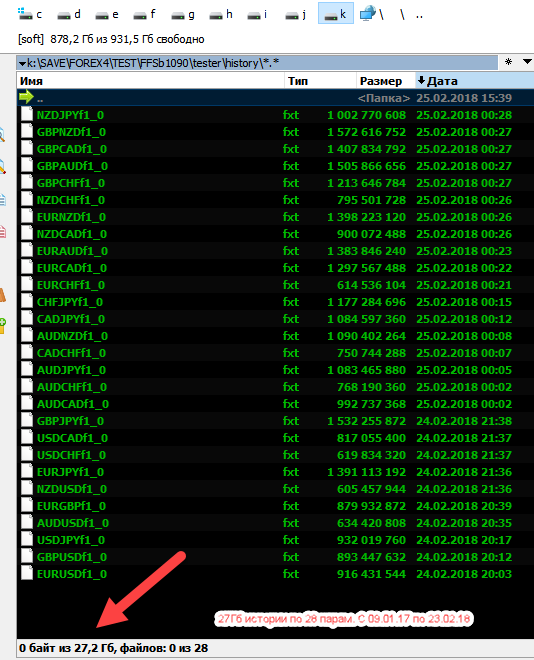The height and width of the screenshot is (660, 534).
Task: Click the file icon next to NZDJPYf1_0
Action: pyautogui.click(x=27, y=114)
